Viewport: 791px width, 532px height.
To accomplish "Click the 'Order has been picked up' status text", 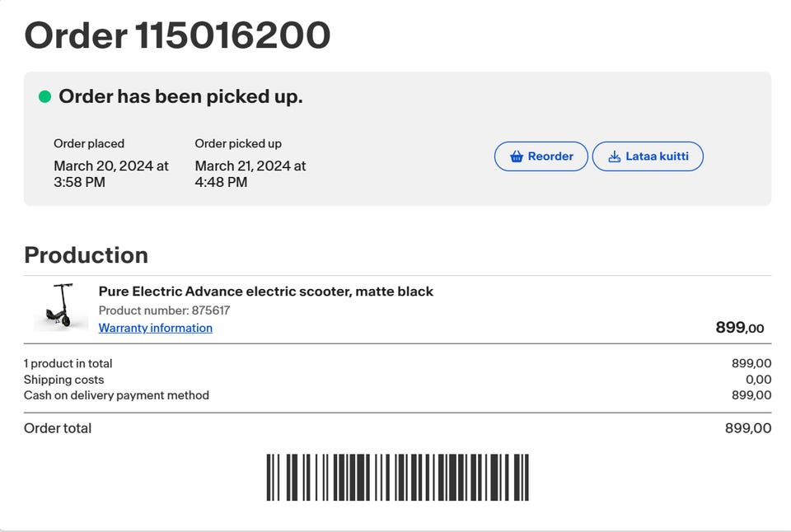I will coord(180,97).
